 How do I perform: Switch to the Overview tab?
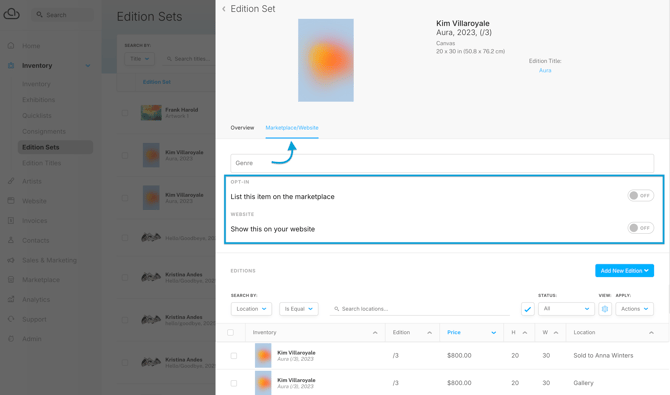tap(242, 127)
